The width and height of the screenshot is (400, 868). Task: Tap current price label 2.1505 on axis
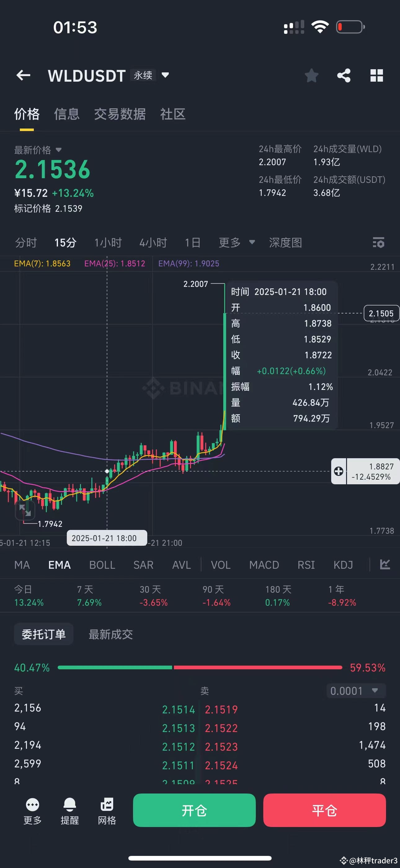pos(381,313)
